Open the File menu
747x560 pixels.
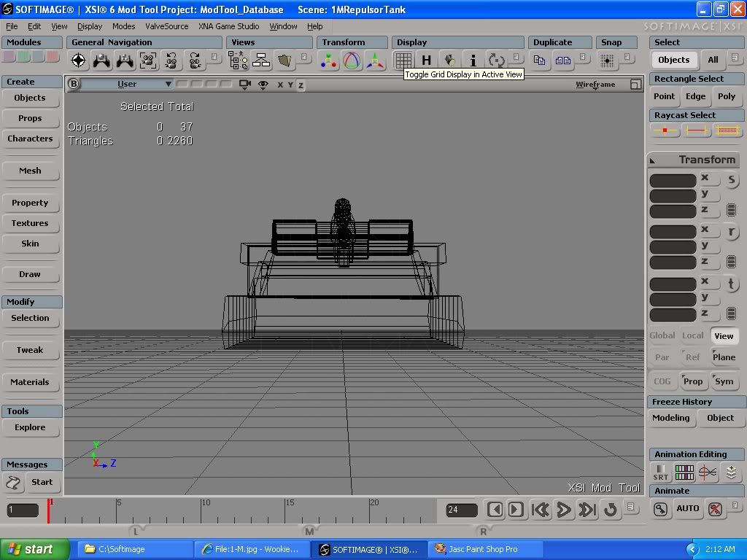12,26
